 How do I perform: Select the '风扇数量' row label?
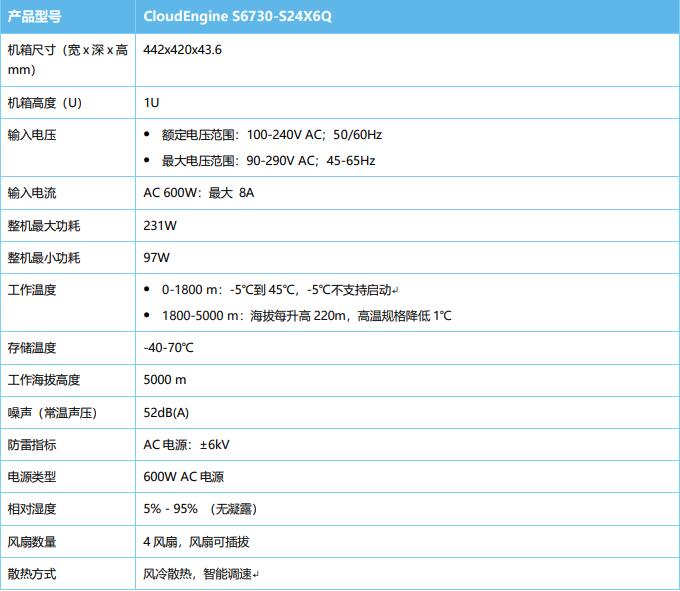[x=32, y=542]
